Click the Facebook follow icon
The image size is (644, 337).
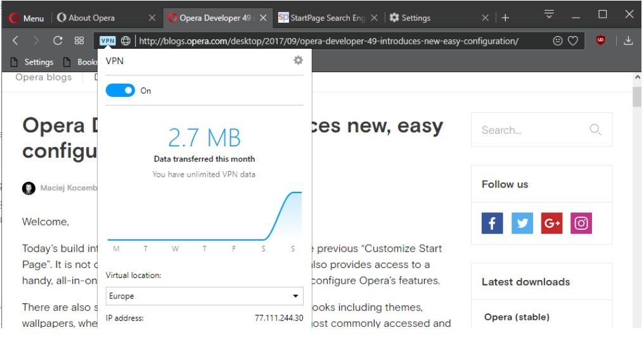pos(492,223)
